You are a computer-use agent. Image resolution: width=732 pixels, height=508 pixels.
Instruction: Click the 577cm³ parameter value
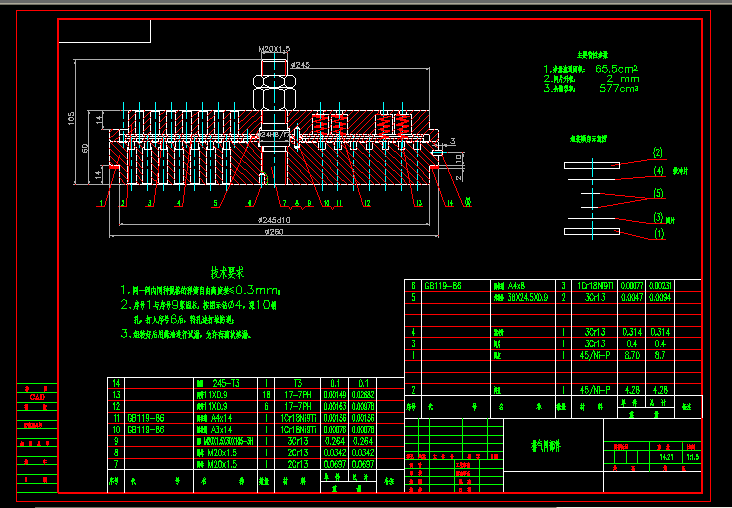pos(618,88)
